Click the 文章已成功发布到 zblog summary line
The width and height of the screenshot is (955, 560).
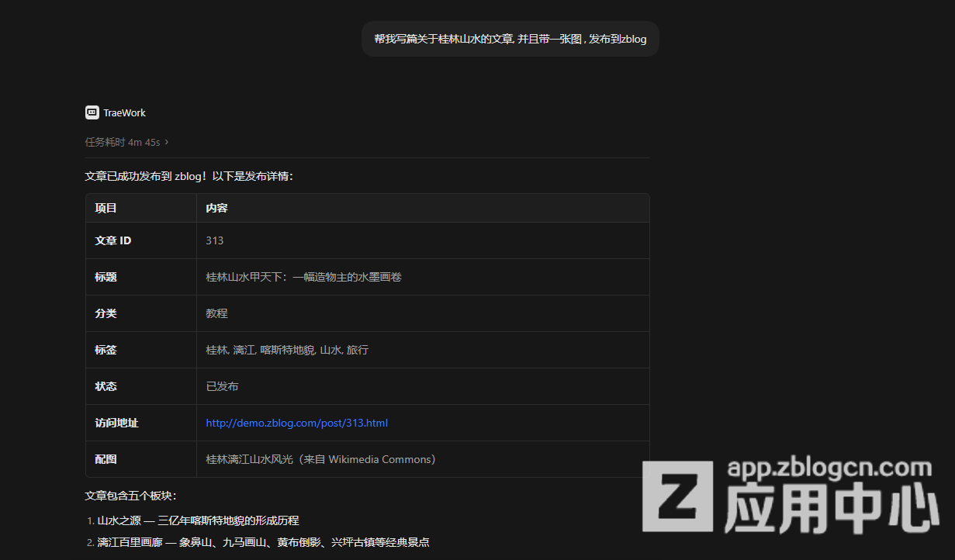pyautogui.click(x=189, y=176)
